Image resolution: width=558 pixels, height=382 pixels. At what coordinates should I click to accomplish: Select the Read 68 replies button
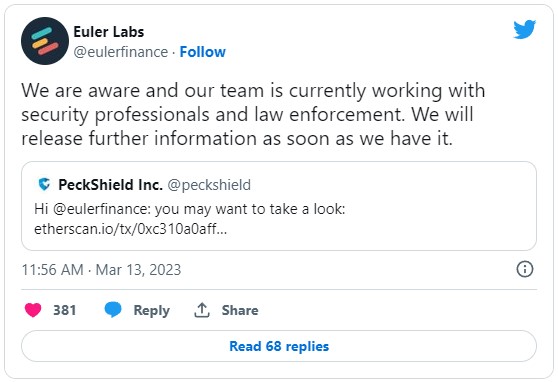(x=279, y=346)
